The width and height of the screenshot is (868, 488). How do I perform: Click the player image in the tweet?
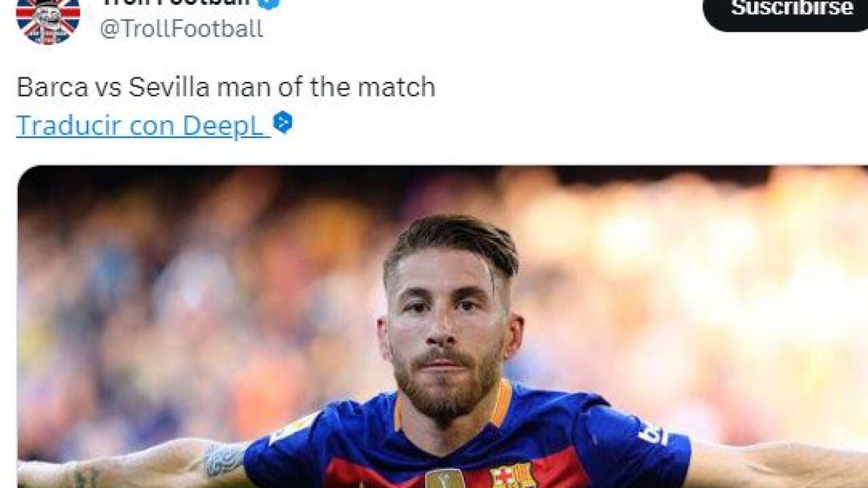[x=434, y=326]
